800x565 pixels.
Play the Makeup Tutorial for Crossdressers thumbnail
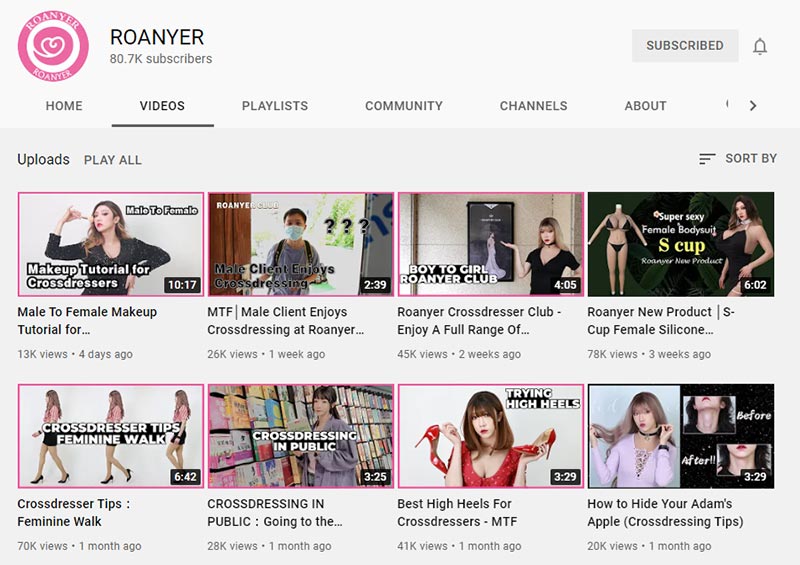pyautogui.click(x=111, y=244)
